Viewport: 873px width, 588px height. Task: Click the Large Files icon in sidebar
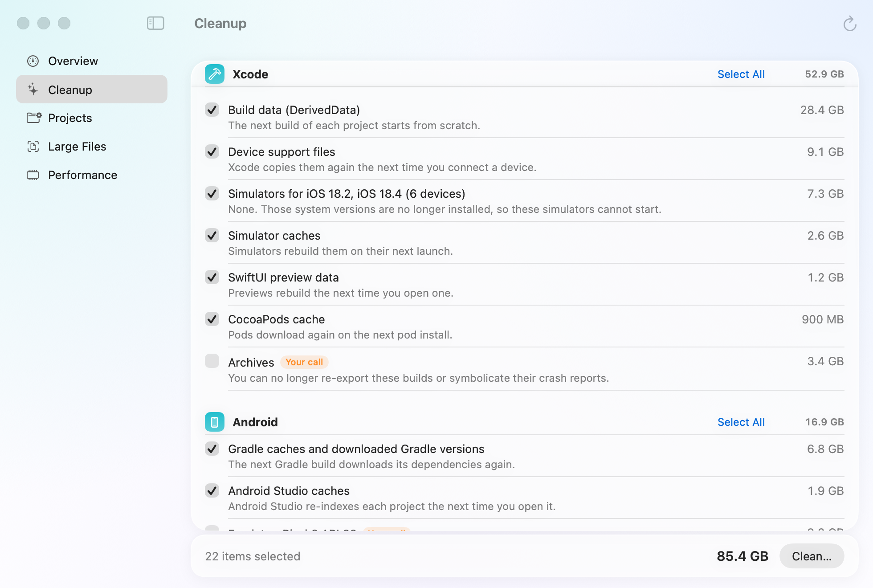(33, 147)
